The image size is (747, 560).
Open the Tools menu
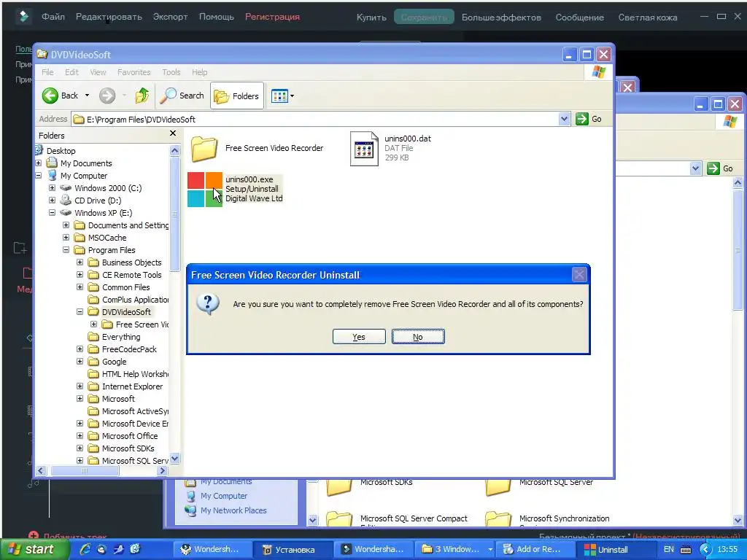(x=171, y=72)
